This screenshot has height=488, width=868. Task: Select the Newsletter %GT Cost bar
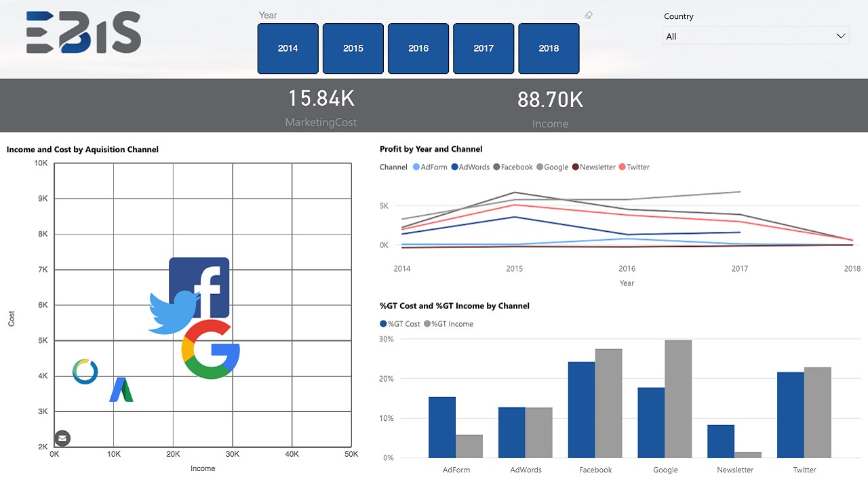(721, 441)
